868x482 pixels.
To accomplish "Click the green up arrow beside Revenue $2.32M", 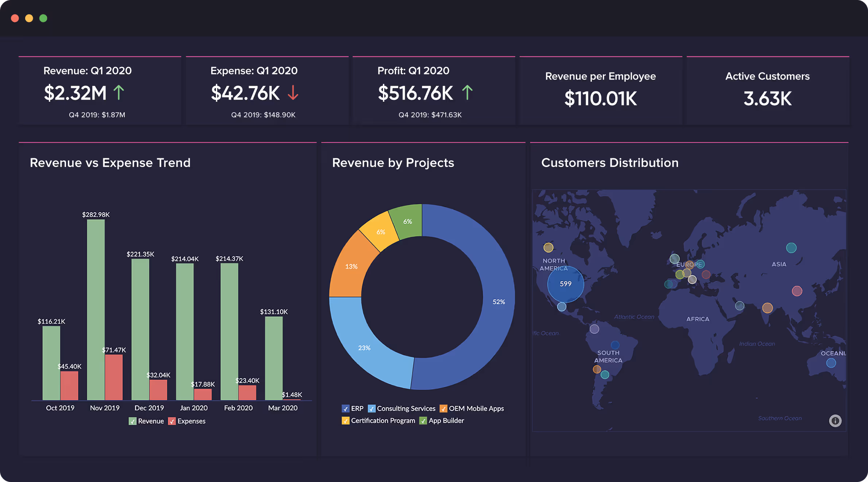I will (119, 93).
